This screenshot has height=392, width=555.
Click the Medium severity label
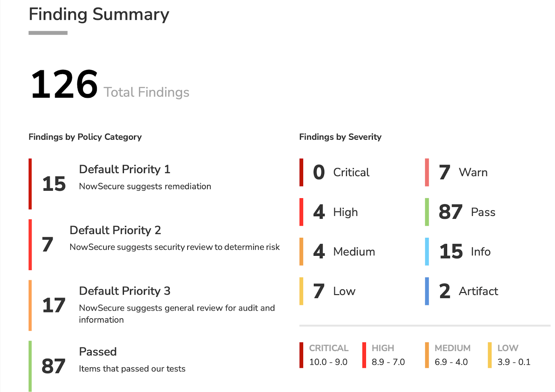pos(354,252)
